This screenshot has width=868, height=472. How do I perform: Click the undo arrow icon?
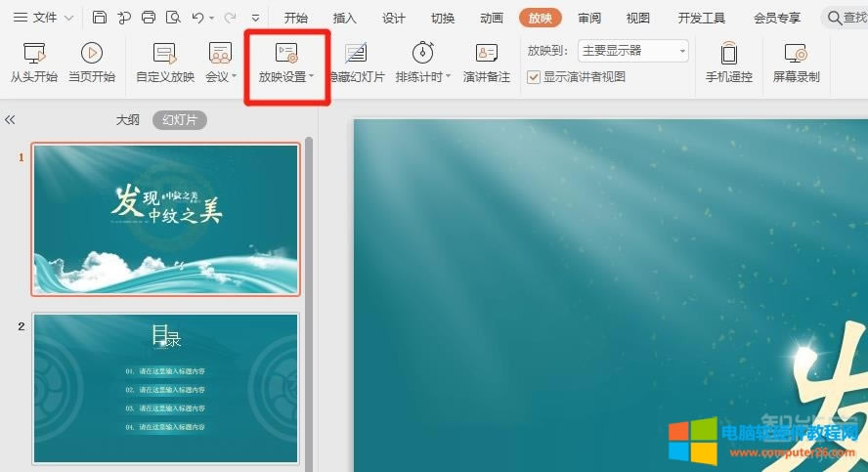click(x=198, y=18)
